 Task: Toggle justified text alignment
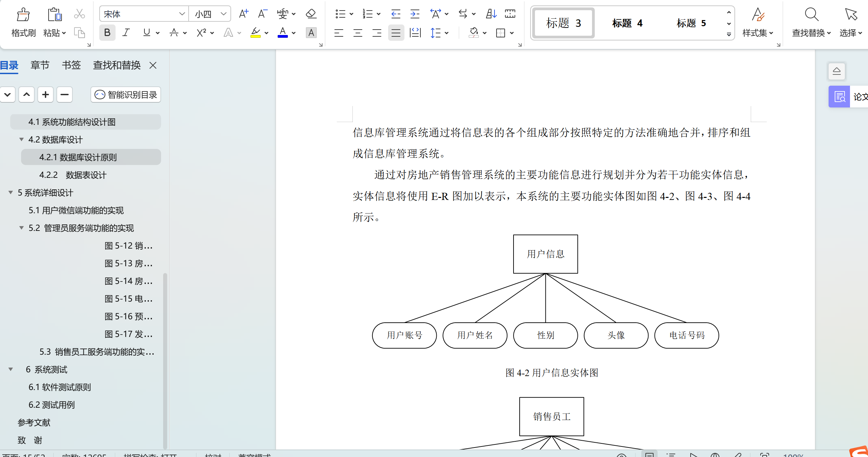[x=396, y=33]
